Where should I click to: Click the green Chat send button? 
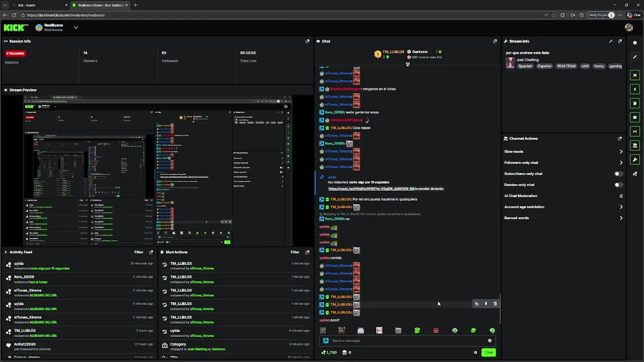coord(489,352)
